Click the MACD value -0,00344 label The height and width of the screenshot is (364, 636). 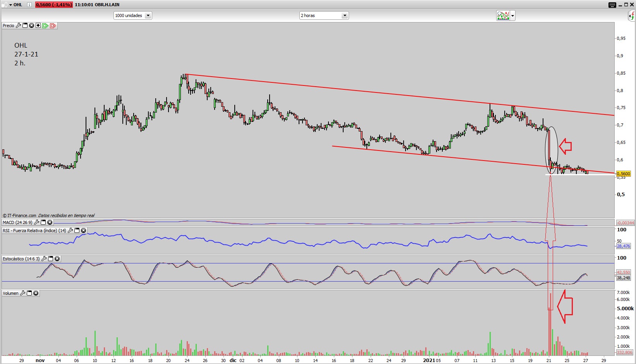[626, 223]
